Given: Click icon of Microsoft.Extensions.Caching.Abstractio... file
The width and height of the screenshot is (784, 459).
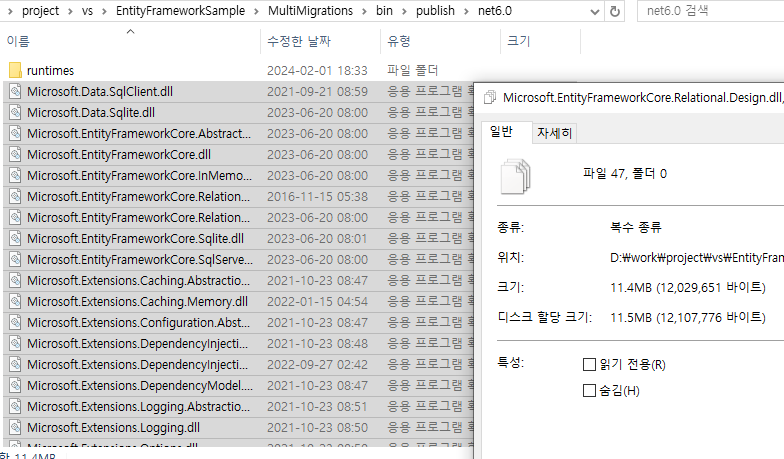Looking at the screenshot, I should [15, 280].
